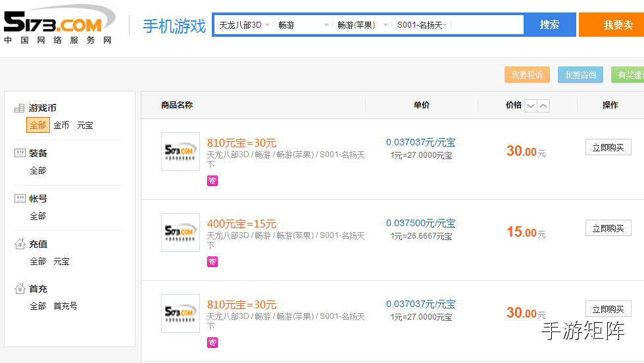Open last 810元宝=30元 listing title
The width and height of the screenshot is (644, 363).
pyautogui.click(x=241, y=304)
